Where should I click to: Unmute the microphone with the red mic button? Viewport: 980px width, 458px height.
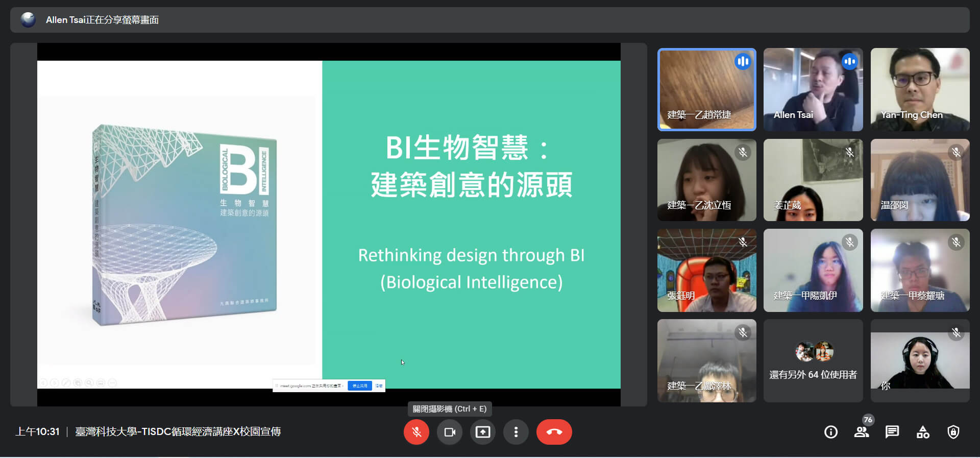click(416, 432)
